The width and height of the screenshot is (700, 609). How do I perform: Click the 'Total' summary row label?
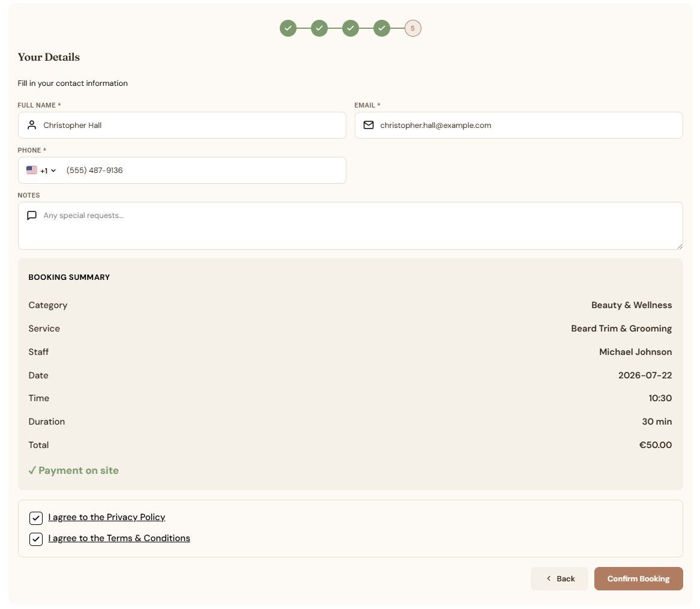coord(39,445)
